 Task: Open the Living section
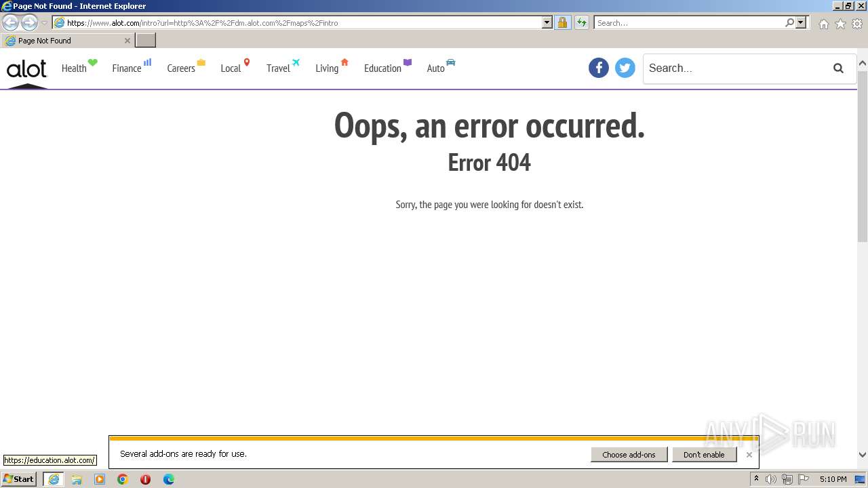pos(332,67)
